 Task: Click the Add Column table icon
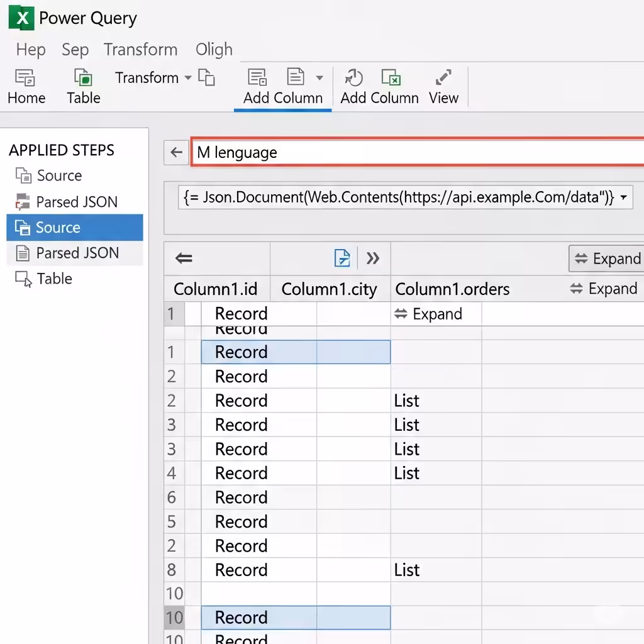tap(257, 77)
